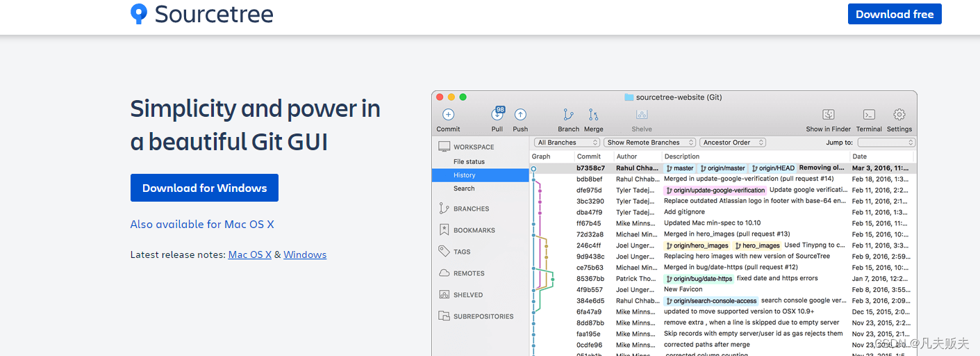
Task: Expand the REMOTES sidebar section
Action: click(x=469, y=273)
